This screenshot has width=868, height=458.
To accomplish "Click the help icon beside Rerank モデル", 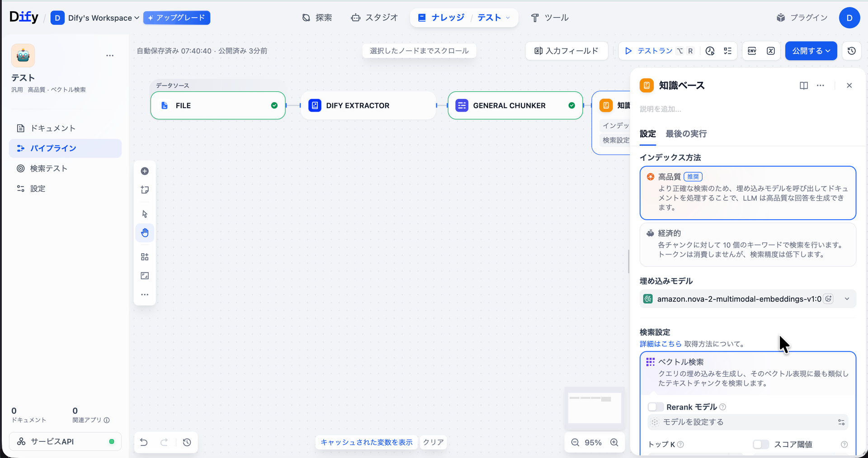I will point(723,407).
